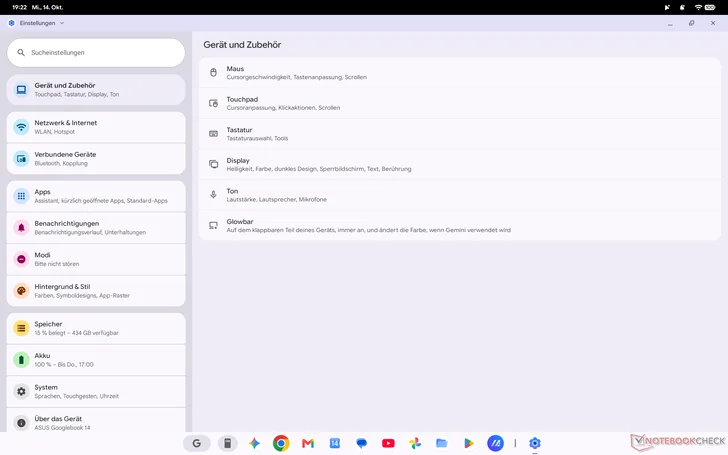The height and width of the screenshot is (455, 728).
Task: Select Netzwerk & Internet category
Action: [x=96, y=127]
